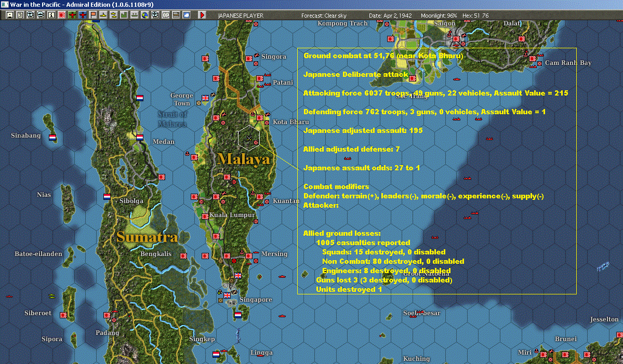Select the Japanese flag base at Patani
The width and height of the screenshot is (623, 364).
260,78
